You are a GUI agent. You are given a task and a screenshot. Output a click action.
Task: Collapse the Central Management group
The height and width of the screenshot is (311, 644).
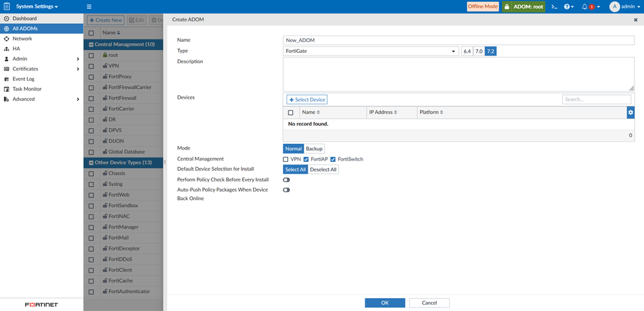(92, 44)
